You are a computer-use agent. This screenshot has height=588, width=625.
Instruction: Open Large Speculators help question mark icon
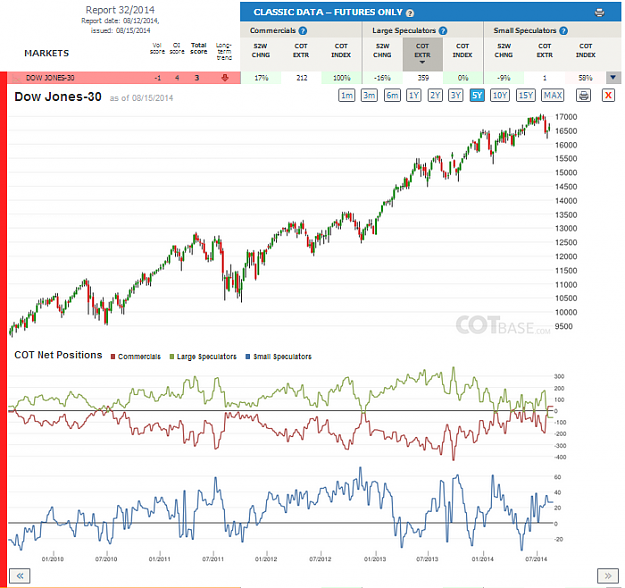click(443, 31)
